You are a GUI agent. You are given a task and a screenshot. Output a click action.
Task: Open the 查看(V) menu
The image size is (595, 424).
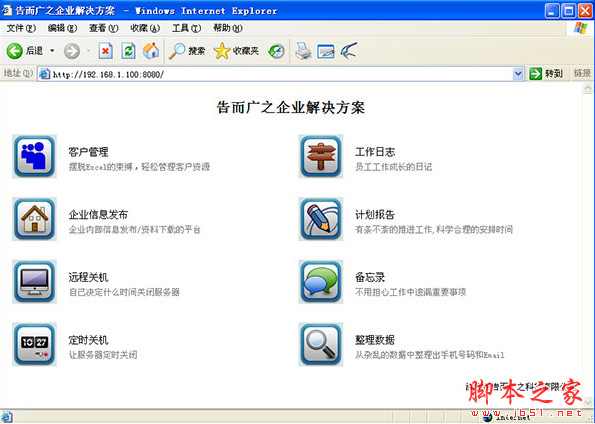pyautogui.click(x=104, y=28)
